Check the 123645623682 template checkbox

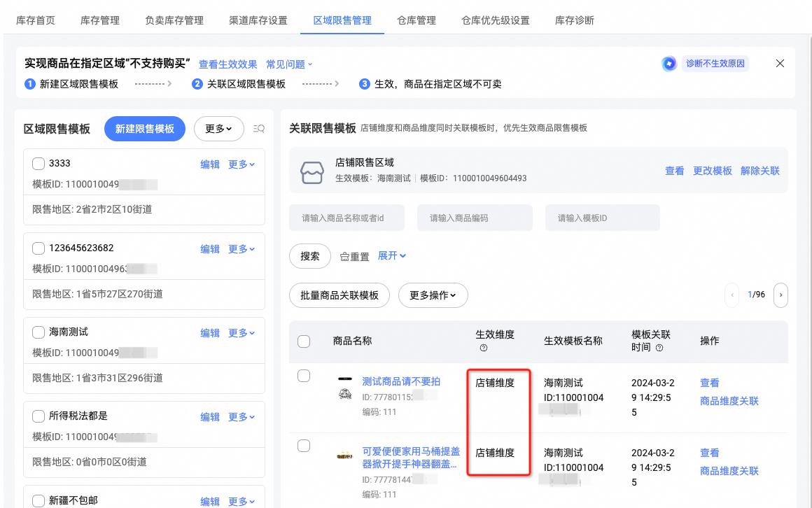38,248
